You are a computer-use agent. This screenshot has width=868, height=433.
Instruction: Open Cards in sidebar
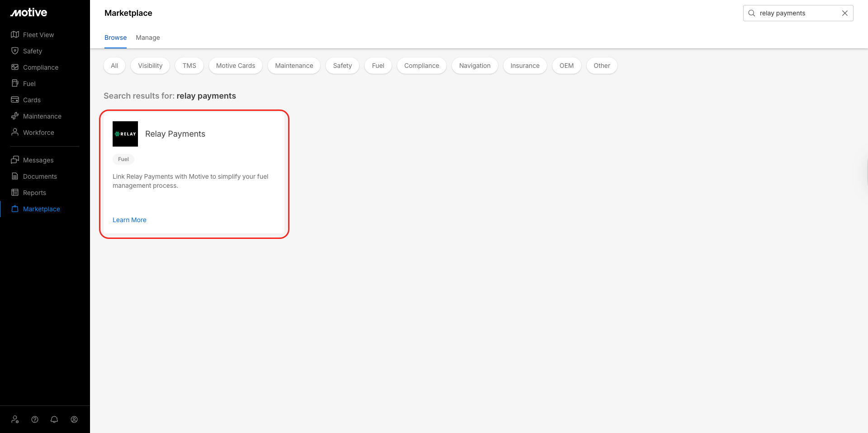pos(32,100)
